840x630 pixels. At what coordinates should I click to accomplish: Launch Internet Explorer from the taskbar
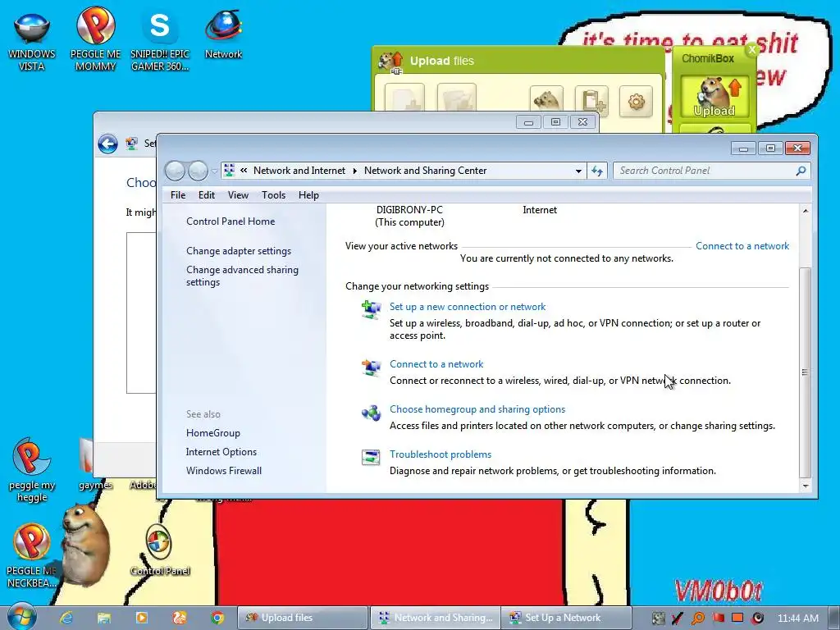click(x=66, y=618)
